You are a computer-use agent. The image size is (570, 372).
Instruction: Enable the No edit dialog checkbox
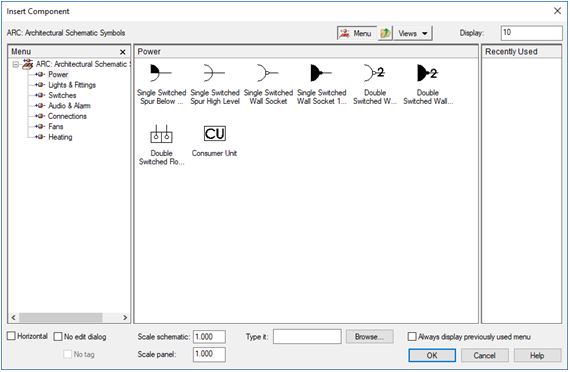pos(58,336)
